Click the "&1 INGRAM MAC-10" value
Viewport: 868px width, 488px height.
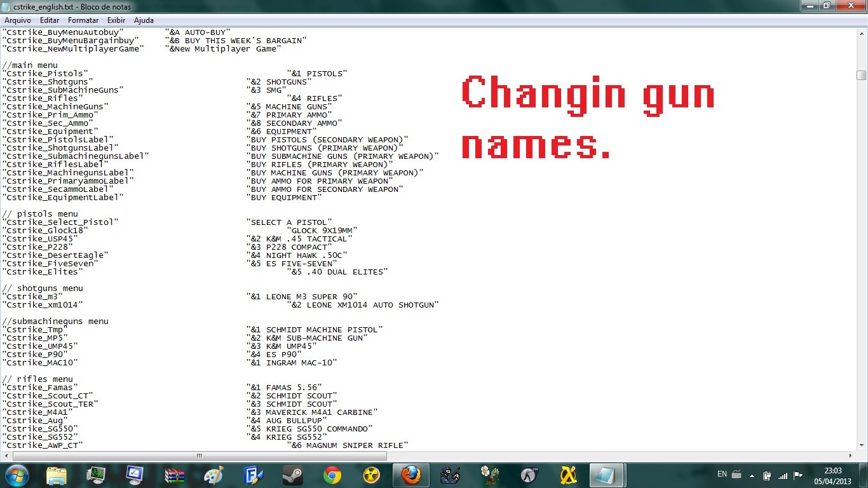291,362
